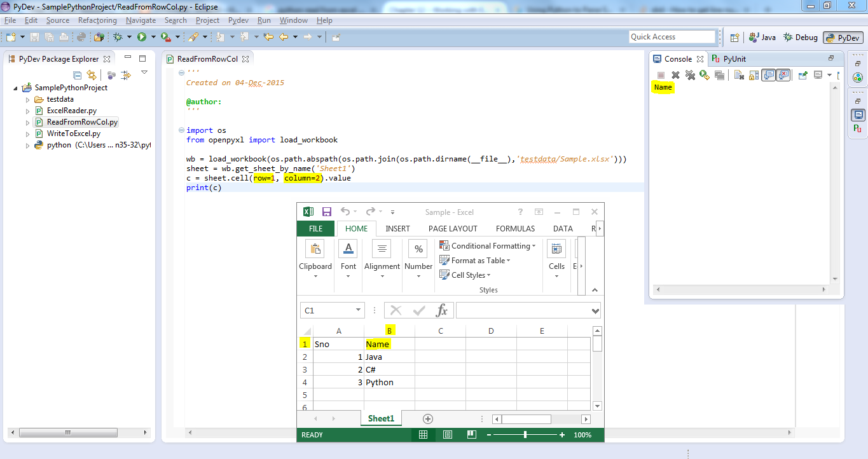The height and width of the screenshot is (459, 868).
Task: Save the current file with the Save icon
Action: [x=35, y=38]
